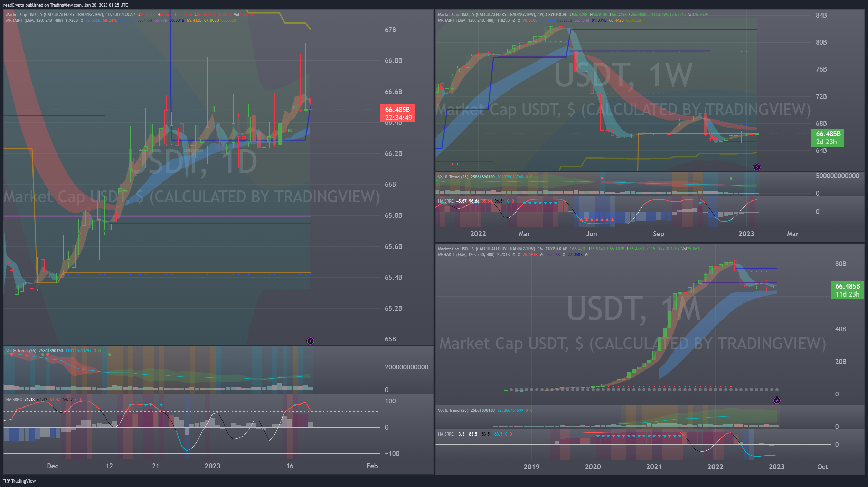Click the Dec label on 1D time axis
Image resolution: width=868 pixels, height=487 pixels.
(53, 466)
